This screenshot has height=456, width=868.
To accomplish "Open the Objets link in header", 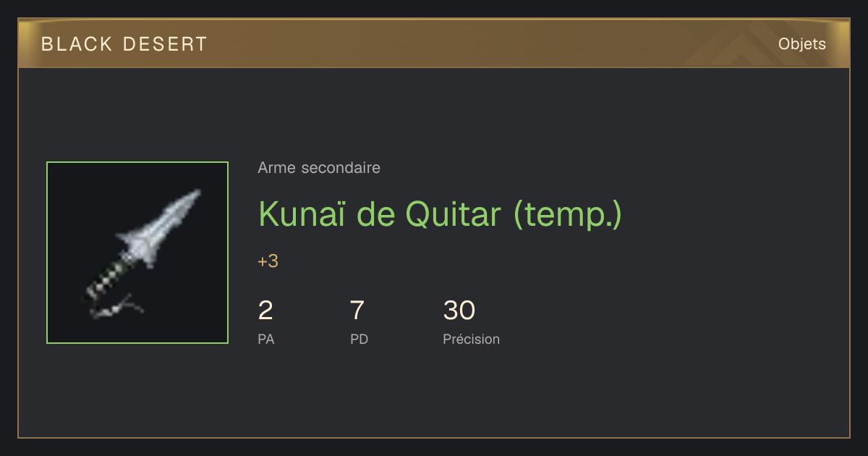I will pyautogui.click(x=801, y=44).
